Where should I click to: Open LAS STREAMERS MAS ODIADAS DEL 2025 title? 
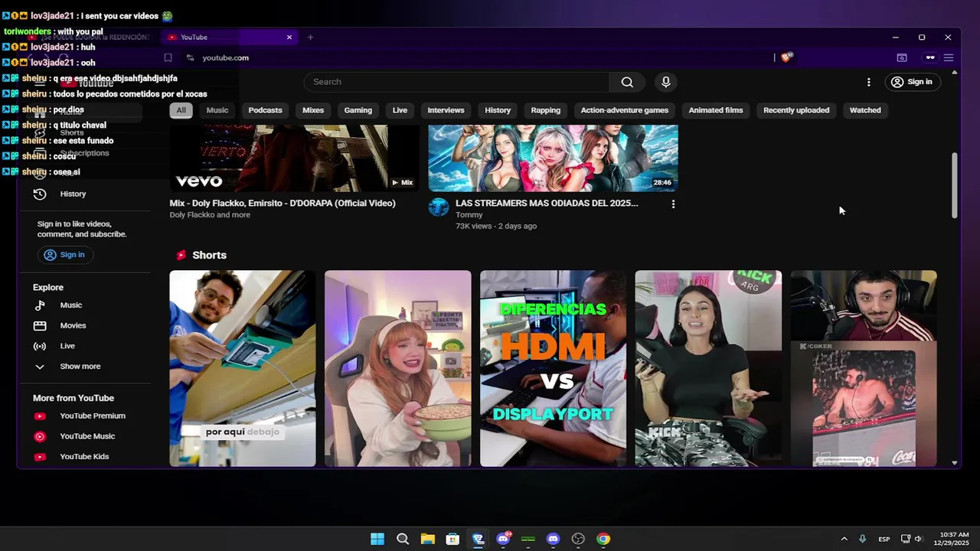point(547,204)
